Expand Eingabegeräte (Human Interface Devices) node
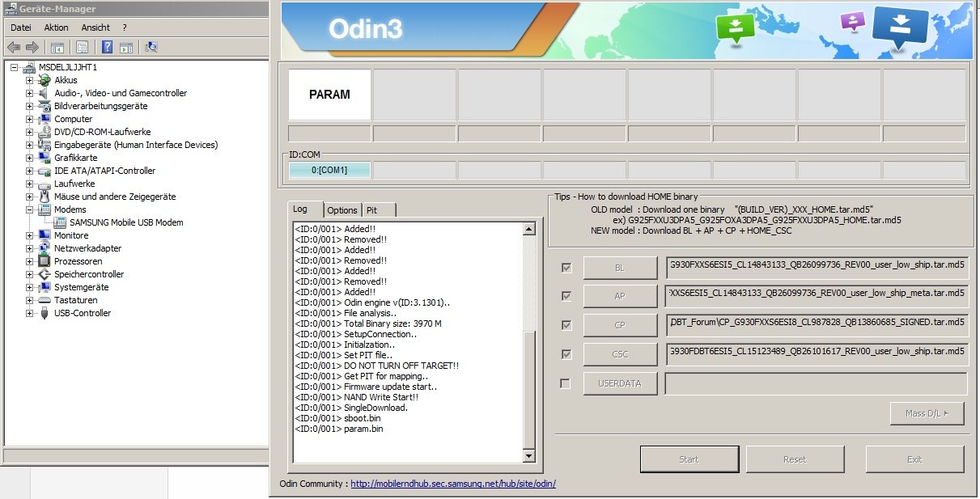The width and height of the screenshot is (980, 499). [x=30, y=145]
